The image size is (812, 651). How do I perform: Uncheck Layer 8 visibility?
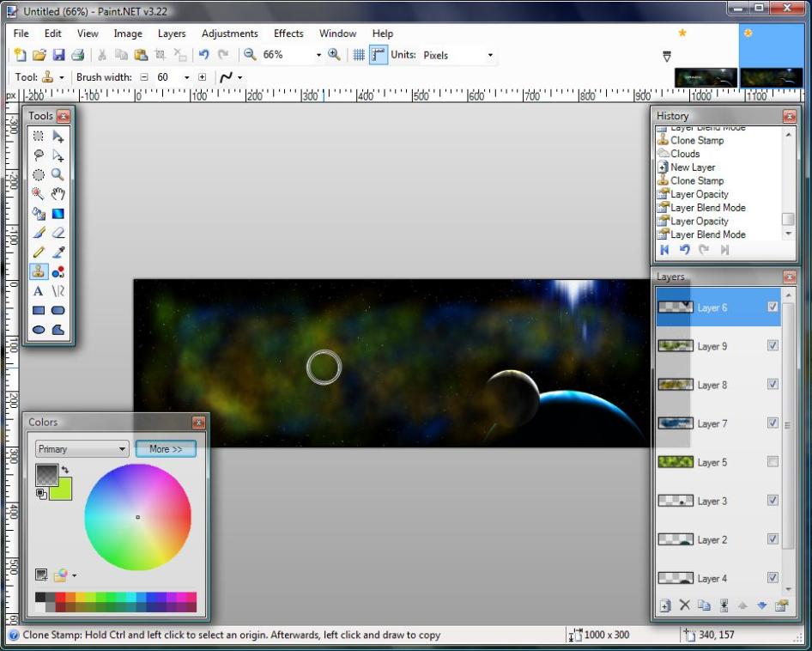click(773, 385)
